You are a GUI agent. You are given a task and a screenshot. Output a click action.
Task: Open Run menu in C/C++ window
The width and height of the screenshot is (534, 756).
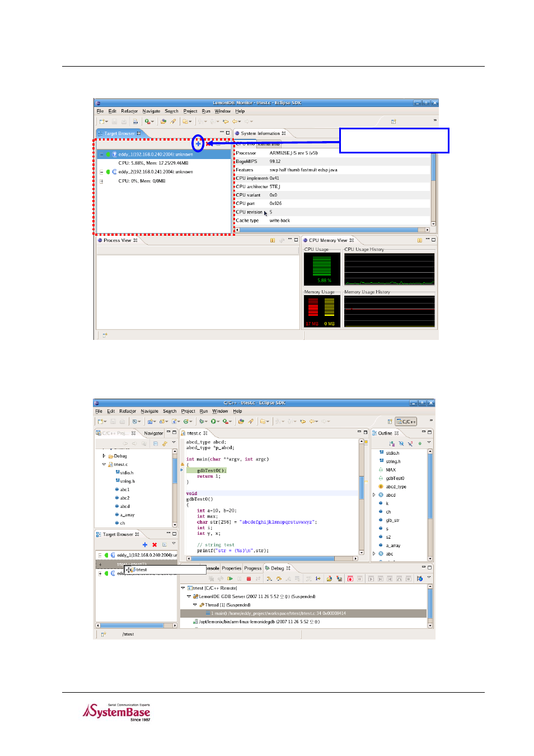click(x=204, y=411)
